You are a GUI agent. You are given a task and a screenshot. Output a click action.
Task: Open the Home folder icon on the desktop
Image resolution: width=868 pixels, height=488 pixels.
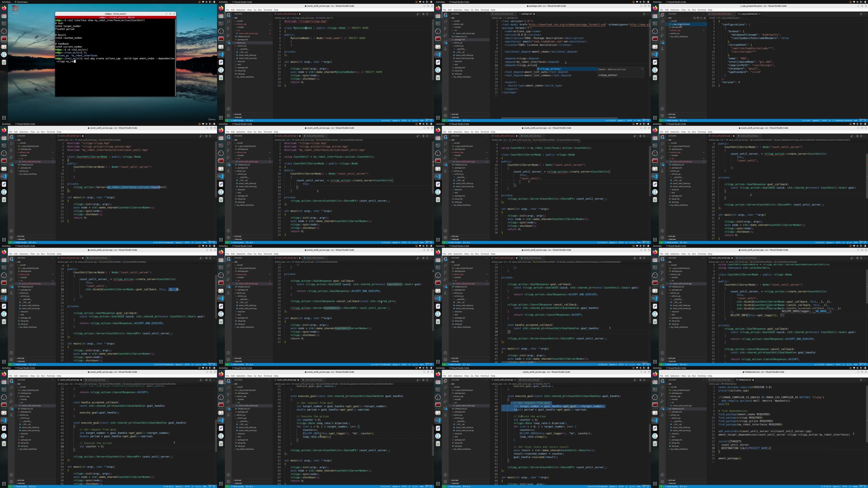click(15, 9)
